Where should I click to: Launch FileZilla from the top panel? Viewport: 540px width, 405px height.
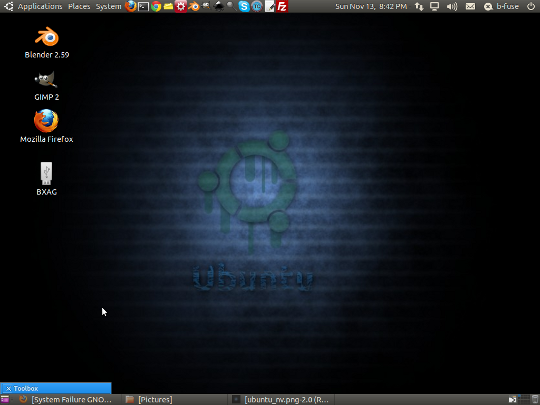click(x=282, y=6)
